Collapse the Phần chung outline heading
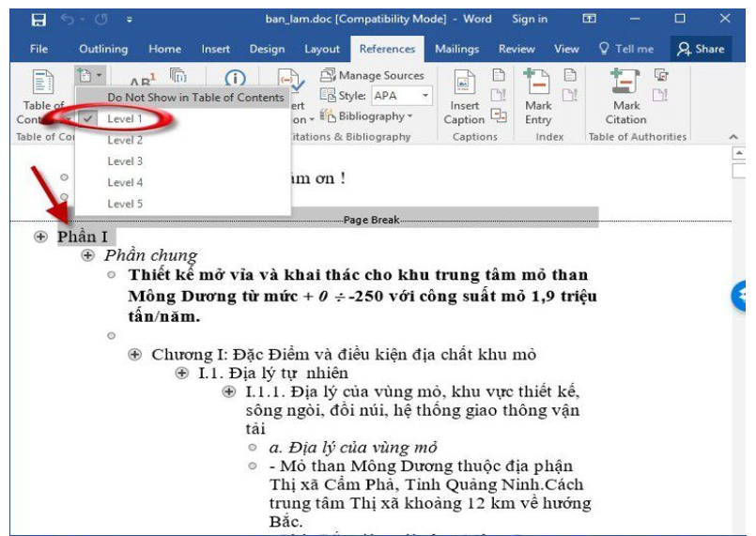 [x=88, y=255]
